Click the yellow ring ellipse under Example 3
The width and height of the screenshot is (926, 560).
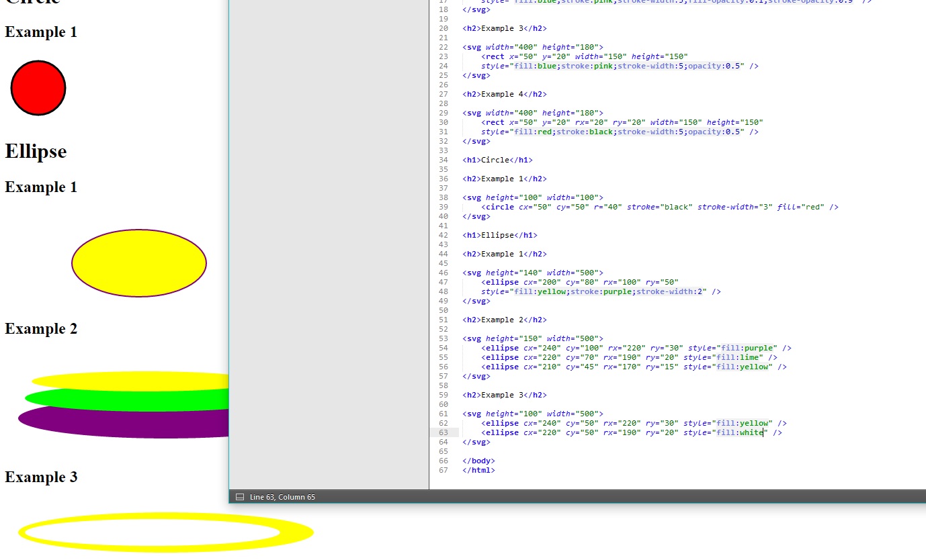[166, 532]
